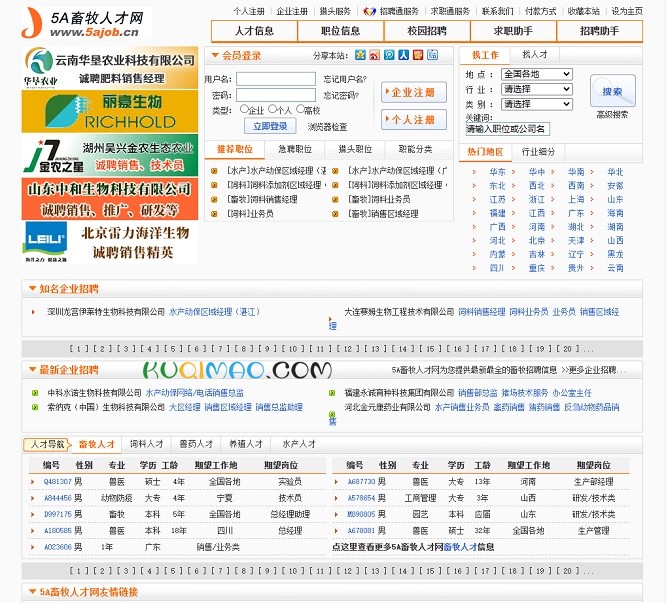The image size is (666, 603).
Task: Switch to the 职能分类 tab
Action: (415, 149)
